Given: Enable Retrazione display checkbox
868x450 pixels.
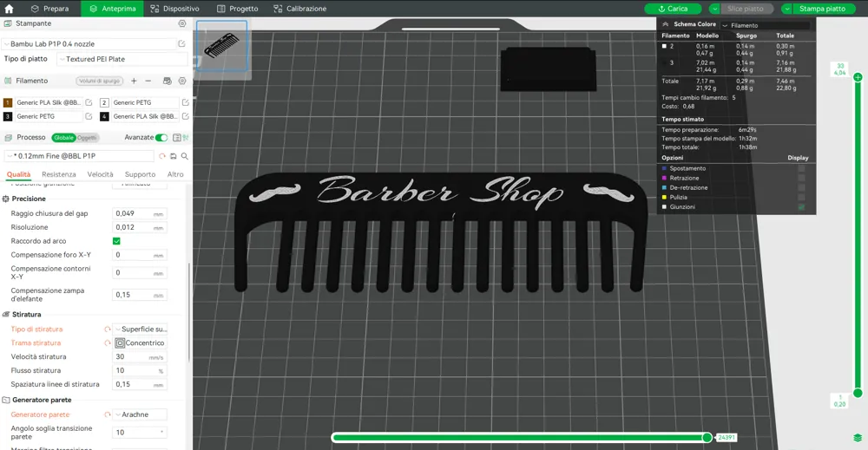Looking at the screenshot, I should 801,178.
